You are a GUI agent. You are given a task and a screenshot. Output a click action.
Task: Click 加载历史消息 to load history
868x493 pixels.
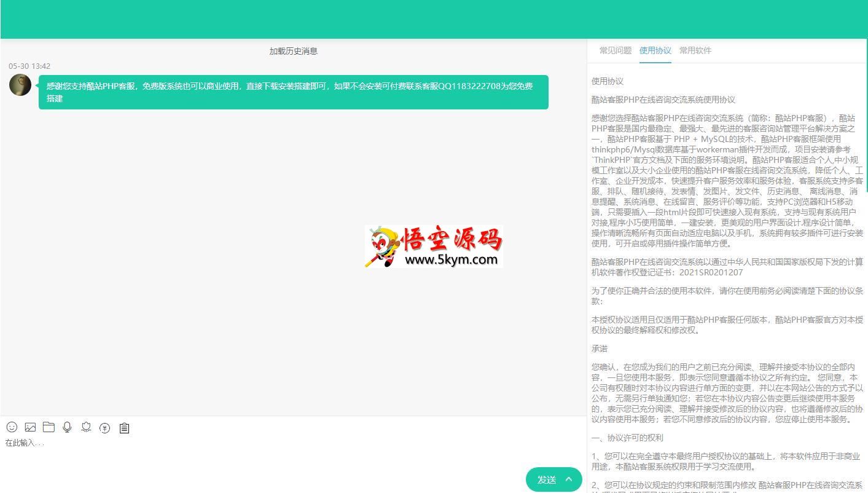coord(294,51)
